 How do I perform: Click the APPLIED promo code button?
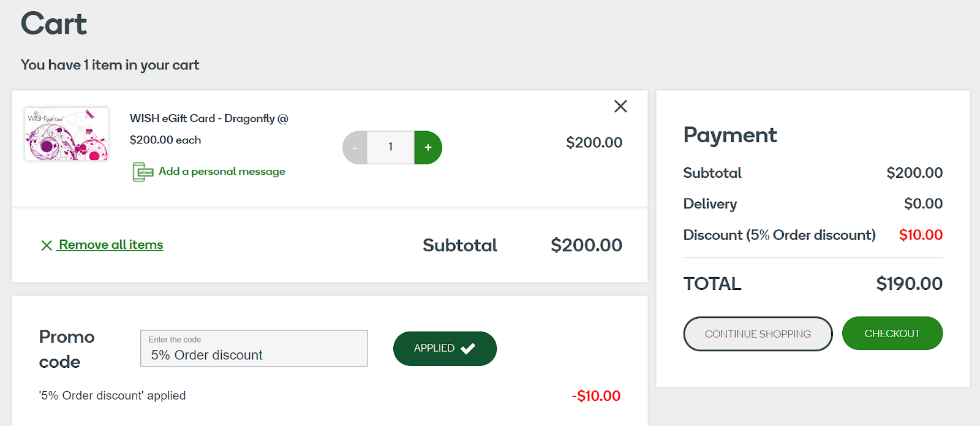click(x=444, y=348)
